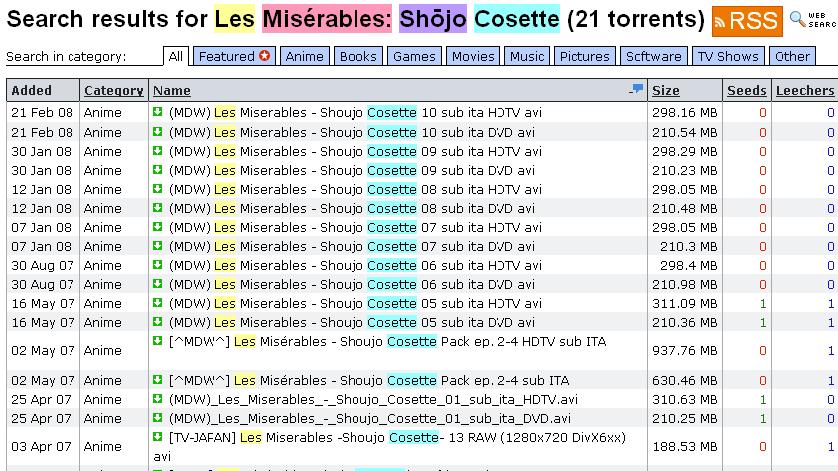Image resolution: width=838 pixels, height=471 pixels.
Task: Open (MDW)_Les_Miserables_-_Shoujo_Cosette_01_sub_ita_DVD.avi torrent
Action: click(x=370, y=418)
